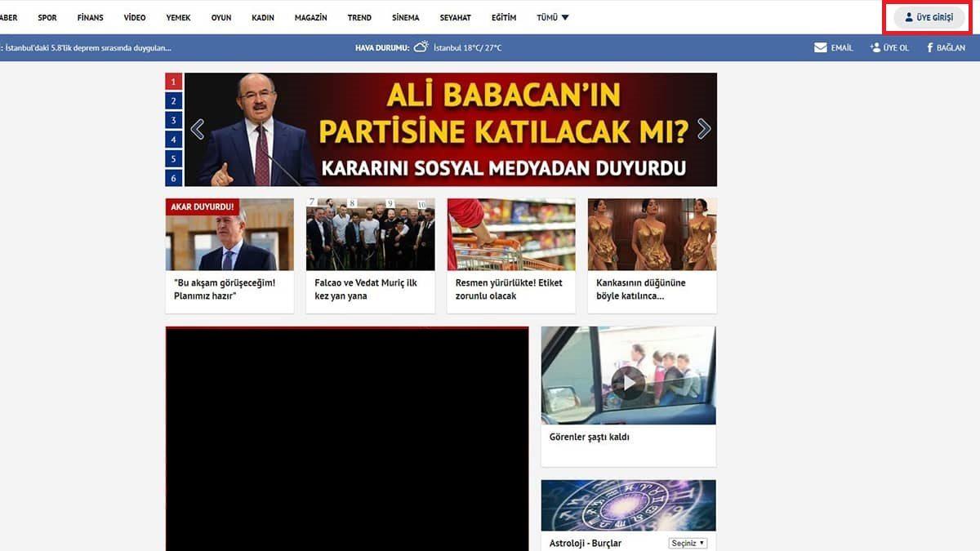This screenshot has height=551, width=980.
Task: Click the Email envelope icon
Action: [x=821, y=47]
